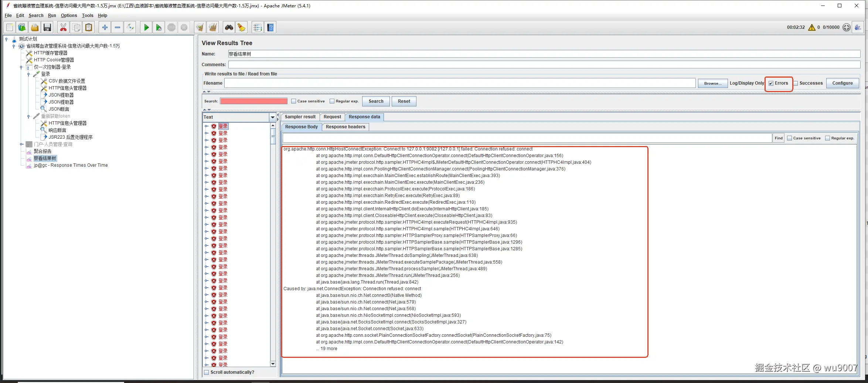Click the Help question mark icon
The height and width of the screenshot is (383, 868).
[270, 27]
